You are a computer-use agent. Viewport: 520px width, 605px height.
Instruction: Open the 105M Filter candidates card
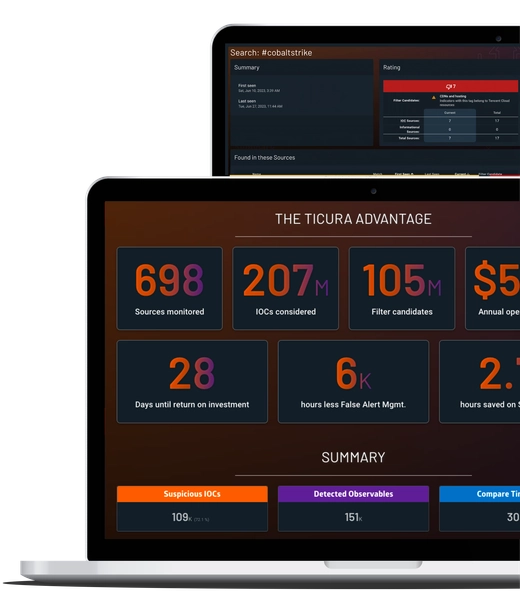(x=402, y=288)
